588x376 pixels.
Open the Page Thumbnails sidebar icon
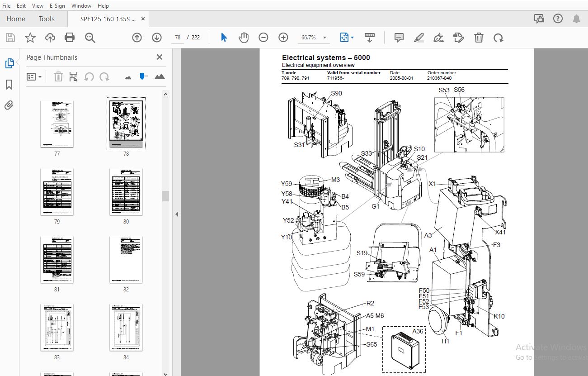click(9, 64)
